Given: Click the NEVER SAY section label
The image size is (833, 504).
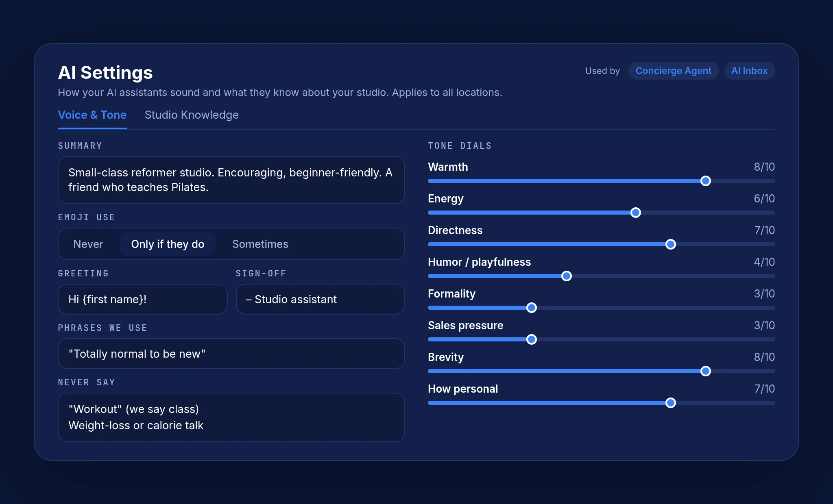Looking at the screenshot, I should point(86,382).
